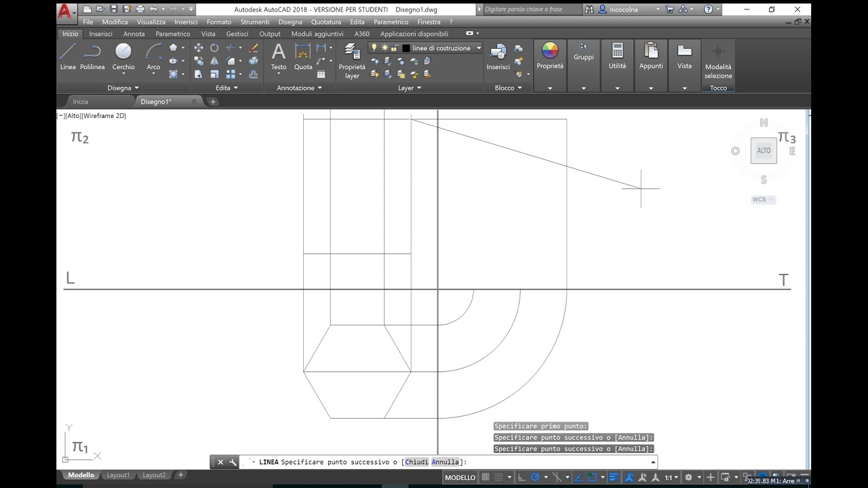Open the Annota ribbon tab
This screenshot has width=868, height=488.
coord(134,34)
